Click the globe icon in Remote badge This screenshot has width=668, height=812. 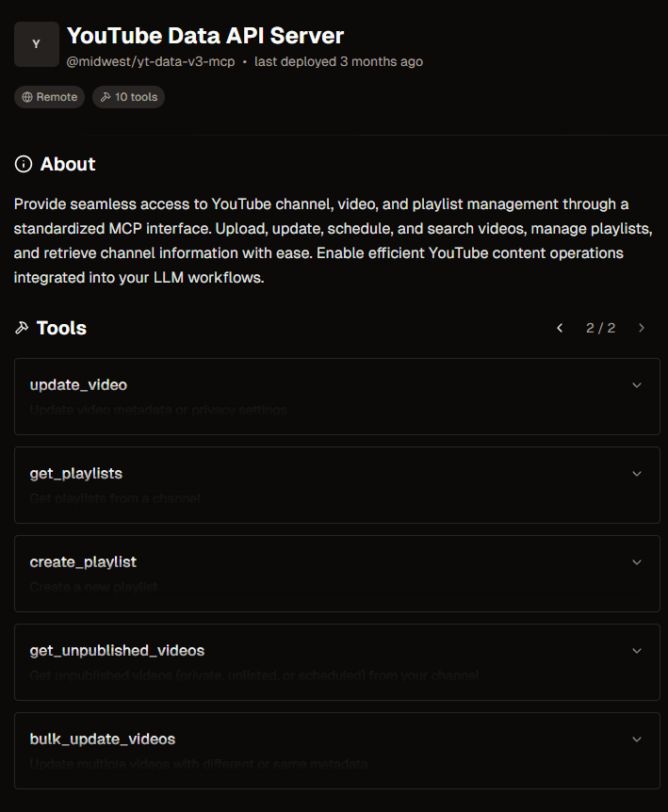pos(27,97)
